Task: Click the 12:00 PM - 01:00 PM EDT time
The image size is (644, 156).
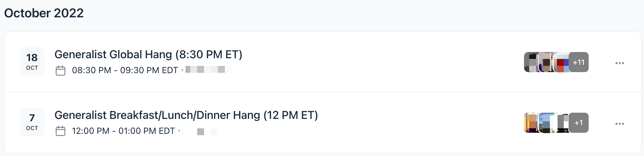Action: coord(123,131)
